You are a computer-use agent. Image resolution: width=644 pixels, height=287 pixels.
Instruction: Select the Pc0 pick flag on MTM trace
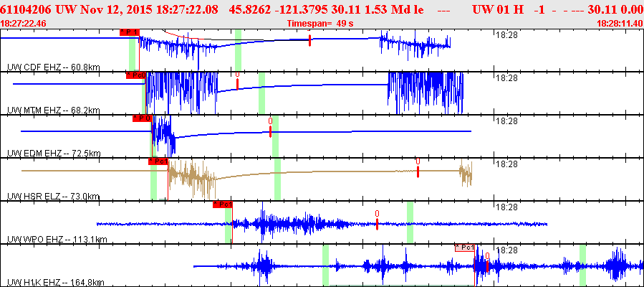pos(136,75)
